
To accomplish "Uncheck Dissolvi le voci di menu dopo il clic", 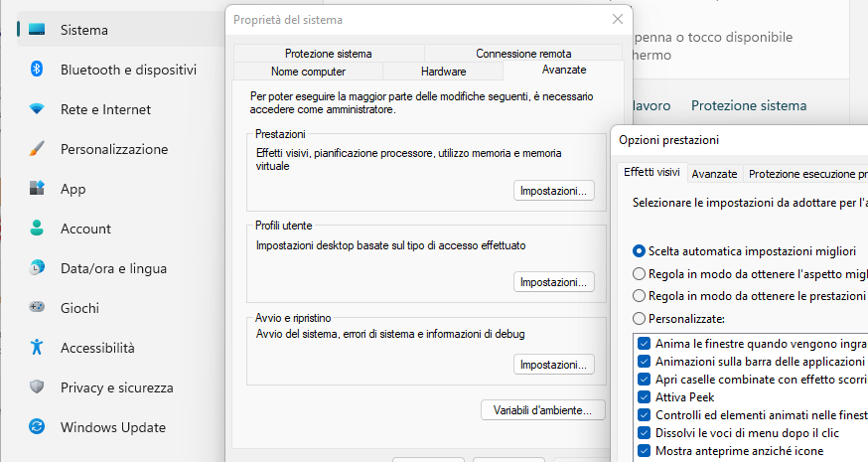I will (x=644, y=432).
